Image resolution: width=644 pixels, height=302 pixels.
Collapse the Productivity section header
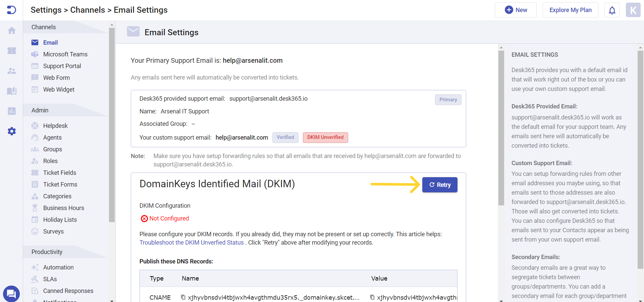point(47,252)
